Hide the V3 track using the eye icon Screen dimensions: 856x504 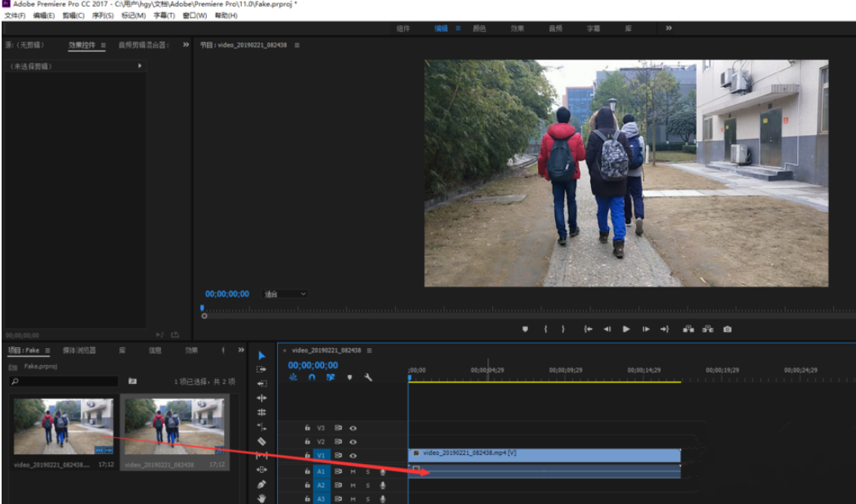[353, 427]
